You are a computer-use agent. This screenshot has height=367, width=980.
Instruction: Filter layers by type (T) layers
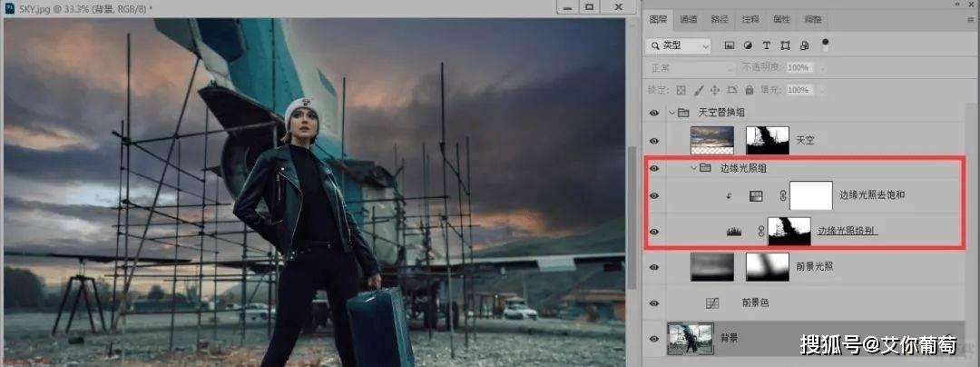[766, 45]
